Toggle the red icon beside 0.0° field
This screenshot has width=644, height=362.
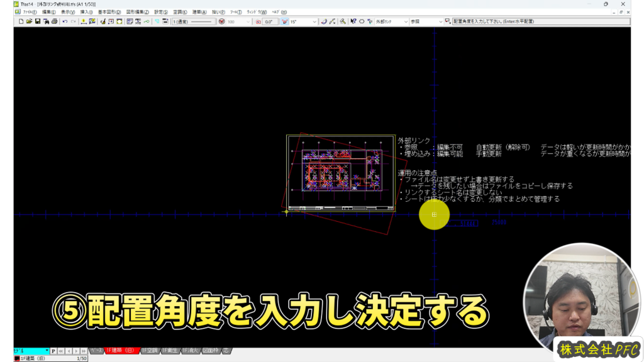tap(258, 21)
